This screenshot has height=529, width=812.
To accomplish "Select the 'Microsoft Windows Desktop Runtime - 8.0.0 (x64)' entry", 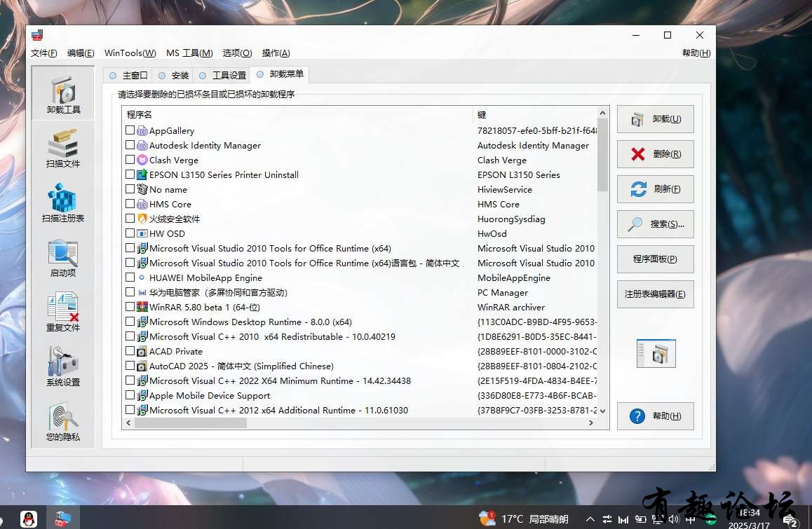I will 250,322.
